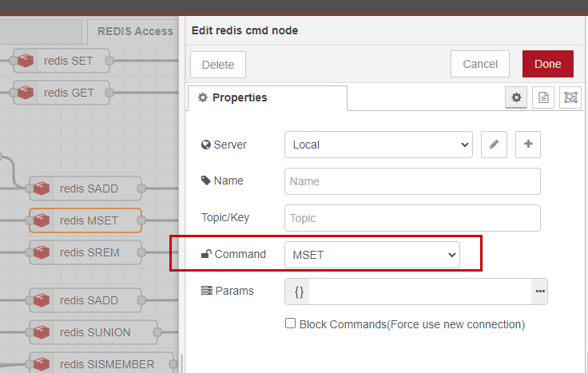The image size is (588, 373).
Task: Switch to the REDIS Access flow tab
Action: pos(135,31)
